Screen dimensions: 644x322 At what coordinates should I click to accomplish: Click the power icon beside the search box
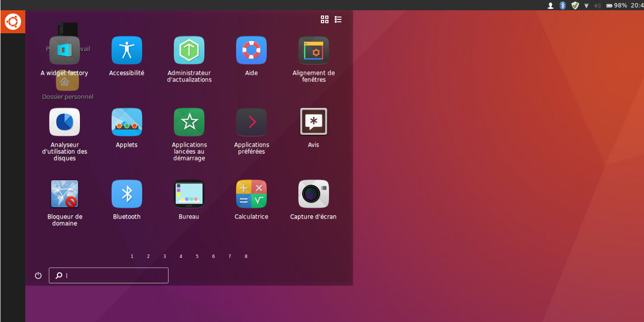(x=38, y=275)
